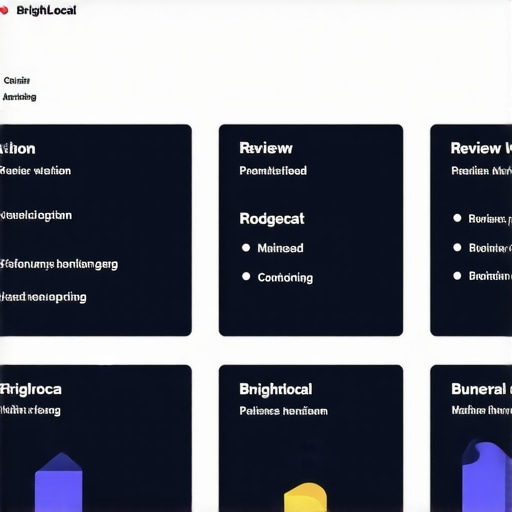
Task: Click the purple curved shape illustration
Action: point(487,477)
